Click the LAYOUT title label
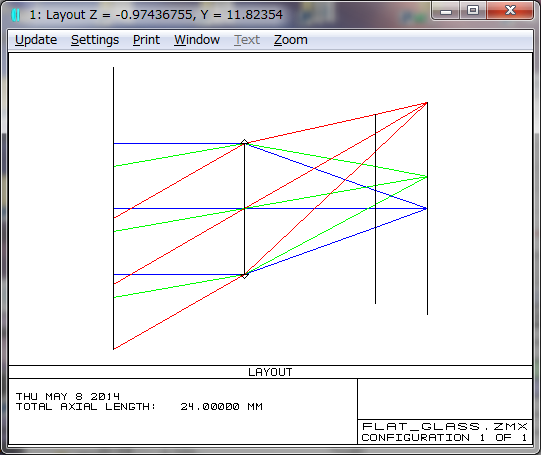The height and width of the screenshot is (455, 541). pyautogui.click(x=270, y=372)
